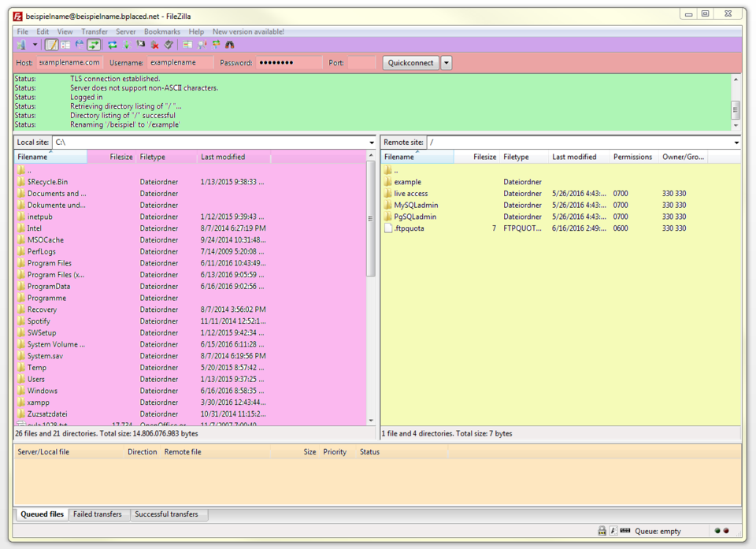Viewport: 756px width, 549px height.
Task: Toggle the remote directory tree display
Action: coord(80,45)
